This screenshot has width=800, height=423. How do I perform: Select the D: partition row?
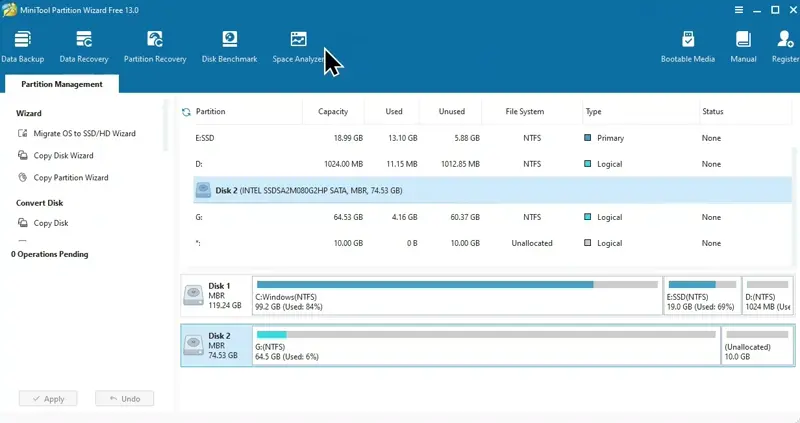492,164
